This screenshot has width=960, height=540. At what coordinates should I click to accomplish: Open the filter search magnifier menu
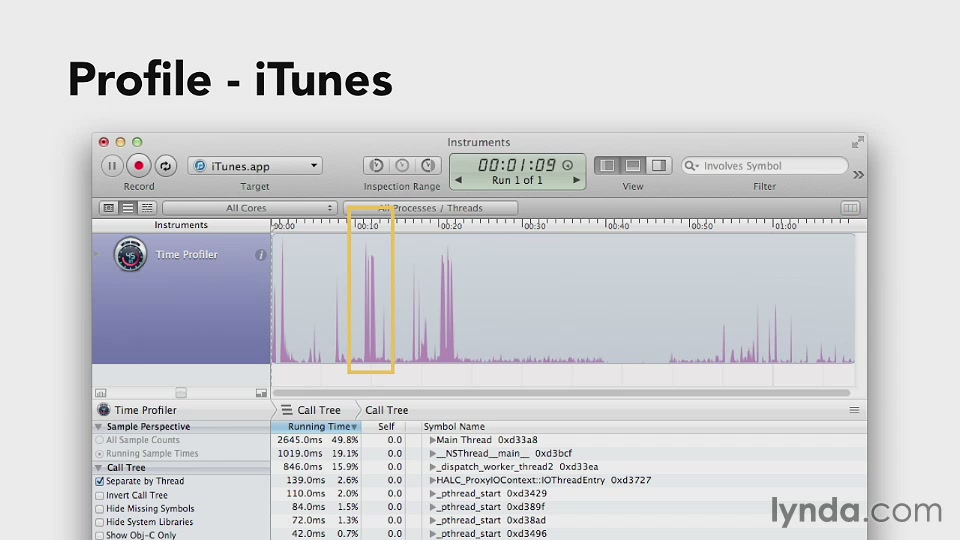pos(691,166)
